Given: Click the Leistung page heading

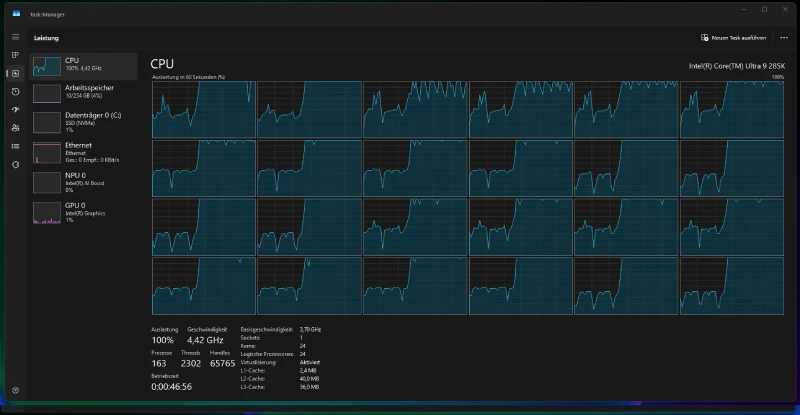Looking at the screenshot, I should (46, 38).
